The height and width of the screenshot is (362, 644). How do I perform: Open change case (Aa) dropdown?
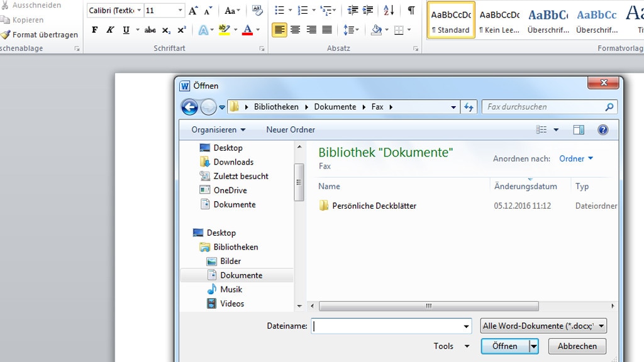coord(232,11)
